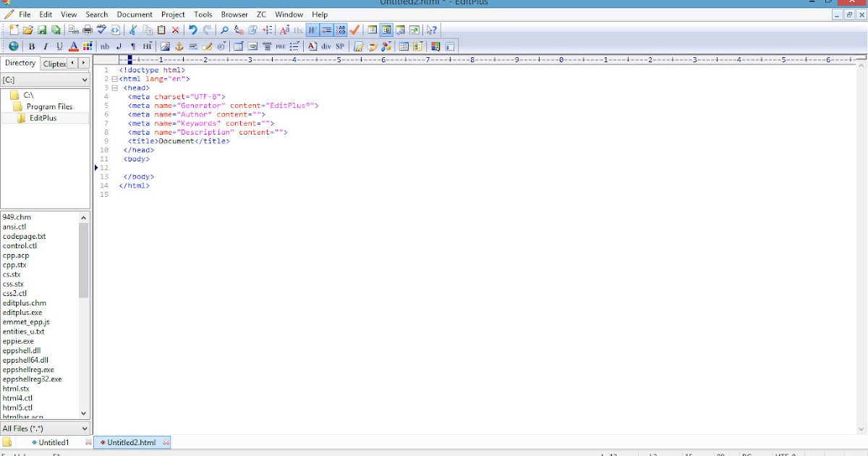Screen dimensions: 868x456
Task: Click the globe browser icon in the HTML toolbar
Action: (x=14, y=46)
